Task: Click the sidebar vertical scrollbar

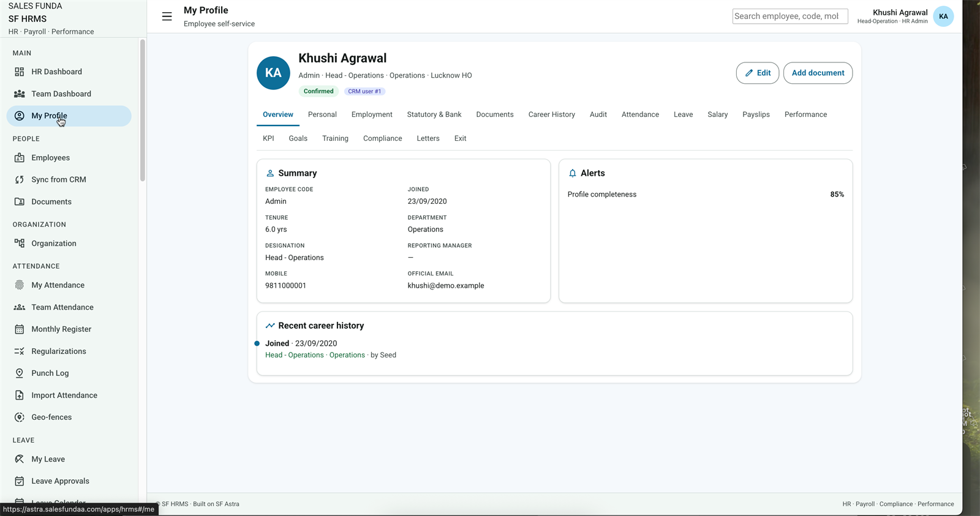Action: coord(143,110)
